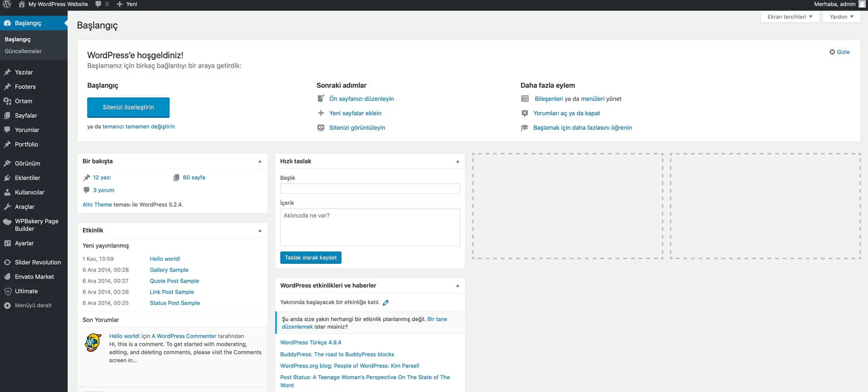Open the 60 sayfa link
Screen dimensions: 868x392
[x=194, y=177]
